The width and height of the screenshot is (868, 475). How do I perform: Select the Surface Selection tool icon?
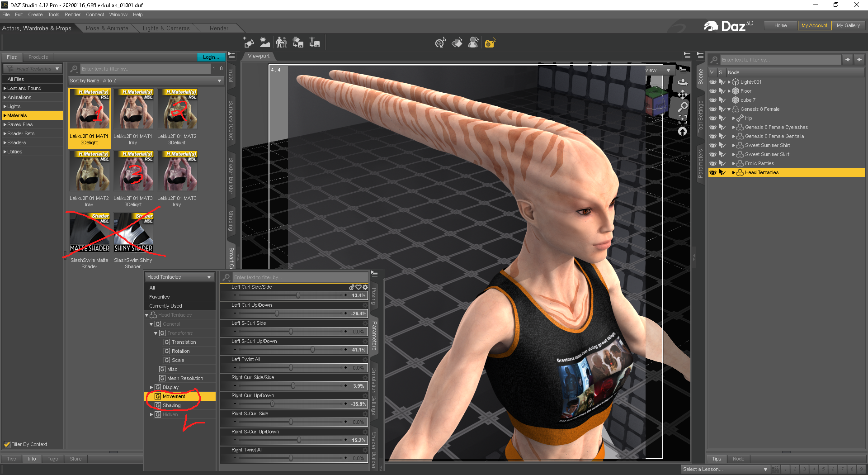[457, 43]
